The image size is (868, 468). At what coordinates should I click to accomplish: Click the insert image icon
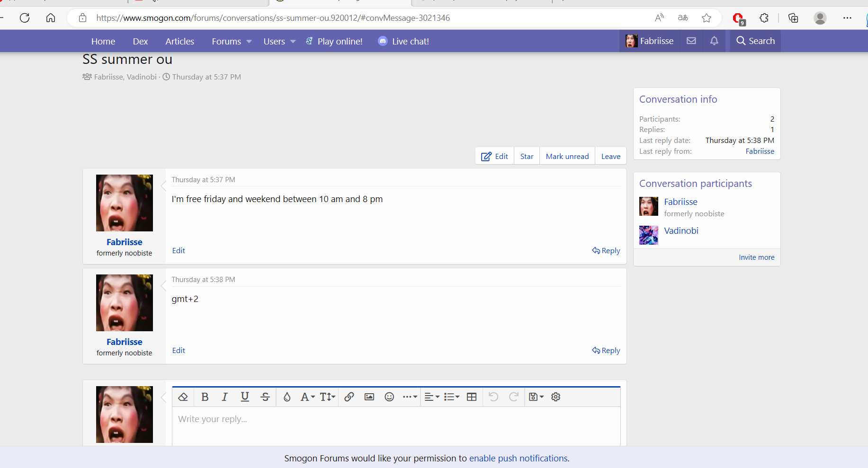pyautogui.click(x=369, y=397)
